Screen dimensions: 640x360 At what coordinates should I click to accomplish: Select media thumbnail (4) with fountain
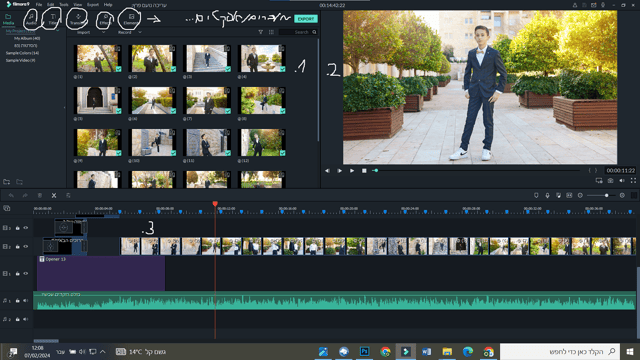pyautogui.click(x=262, y=58)
